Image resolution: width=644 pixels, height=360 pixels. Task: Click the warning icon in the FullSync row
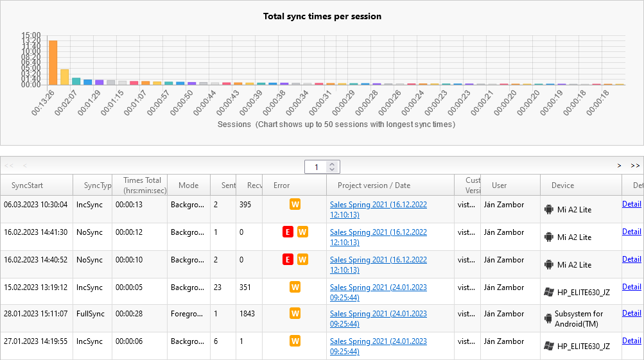(x=295, y=314)
